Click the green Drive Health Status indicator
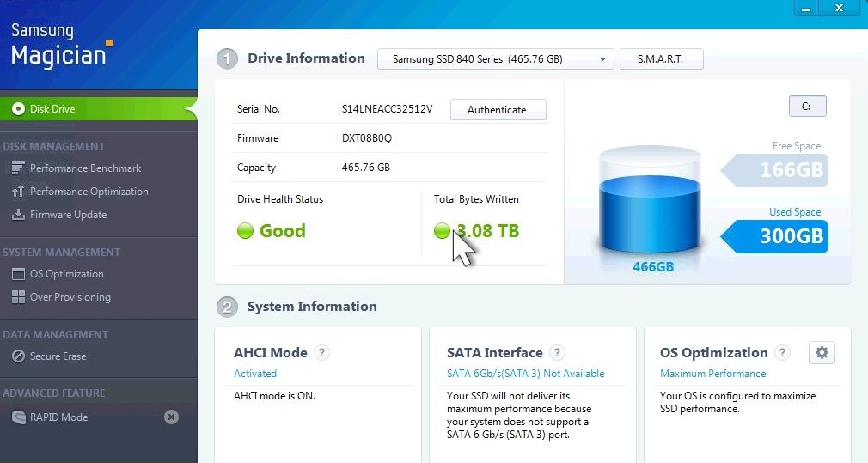The height and width of the screenshot is (463, 868). coord(245,231)
